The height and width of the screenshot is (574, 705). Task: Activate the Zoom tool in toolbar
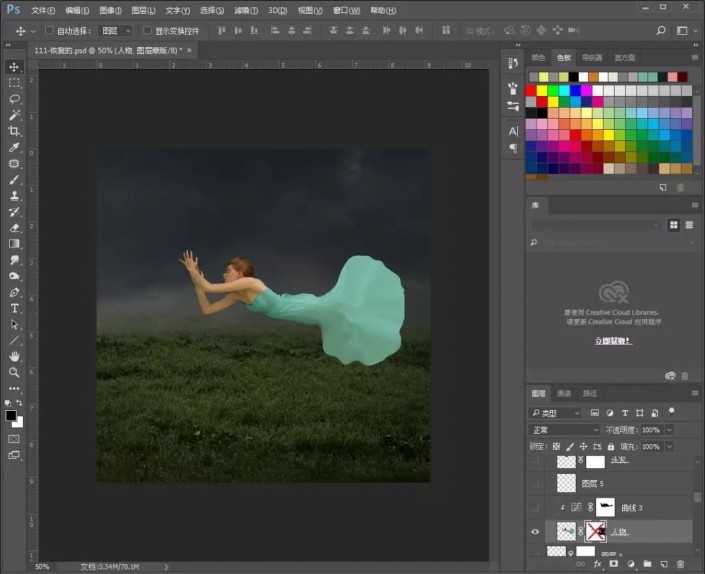coord(14,372)
